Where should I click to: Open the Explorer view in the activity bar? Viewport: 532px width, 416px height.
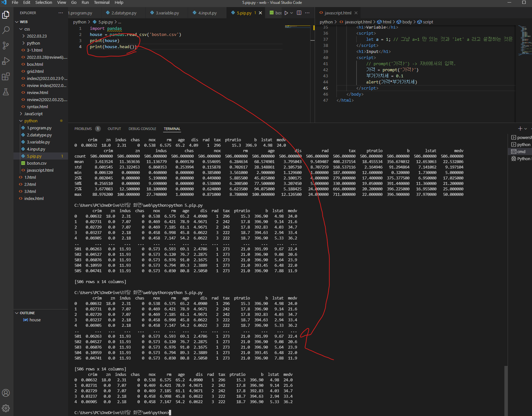coord(6,15)
